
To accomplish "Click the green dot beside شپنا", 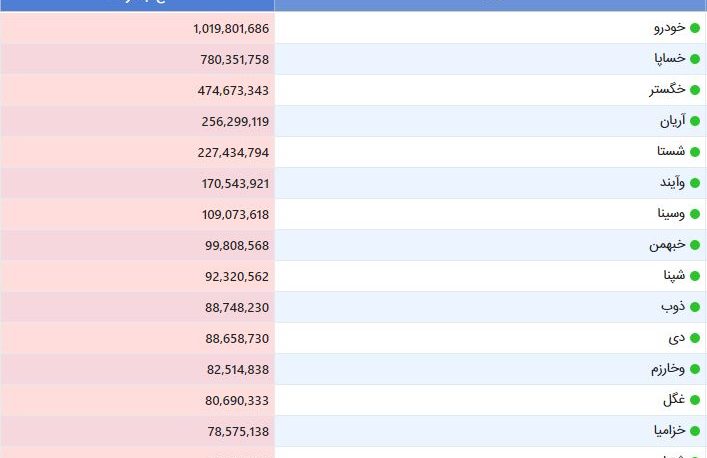I will coord(695,276).
